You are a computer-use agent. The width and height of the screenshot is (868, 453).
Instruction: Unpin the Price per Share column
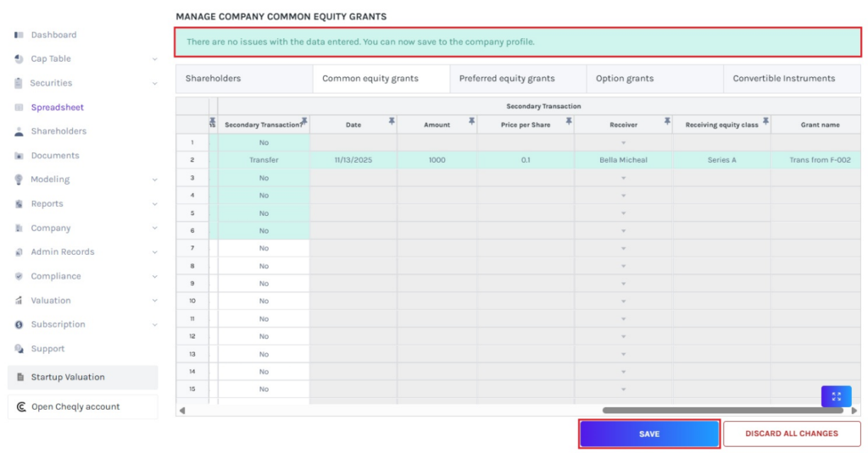[x=567, y=122]
